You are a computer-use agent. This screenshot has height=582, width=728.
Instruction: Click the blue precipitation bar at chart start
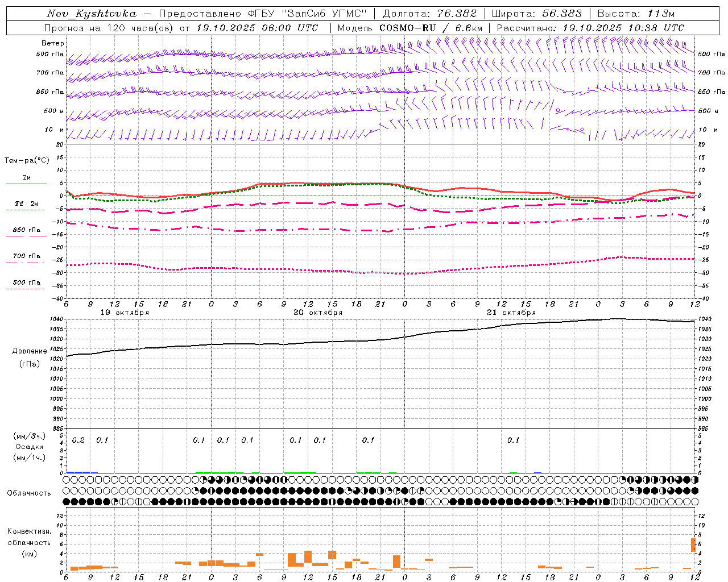78,472
